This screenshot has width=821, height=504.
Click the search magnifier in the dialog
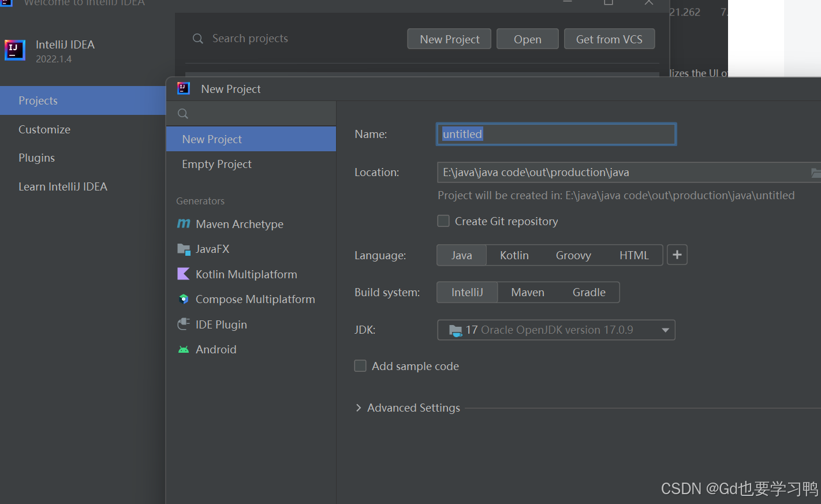[182, 113]
